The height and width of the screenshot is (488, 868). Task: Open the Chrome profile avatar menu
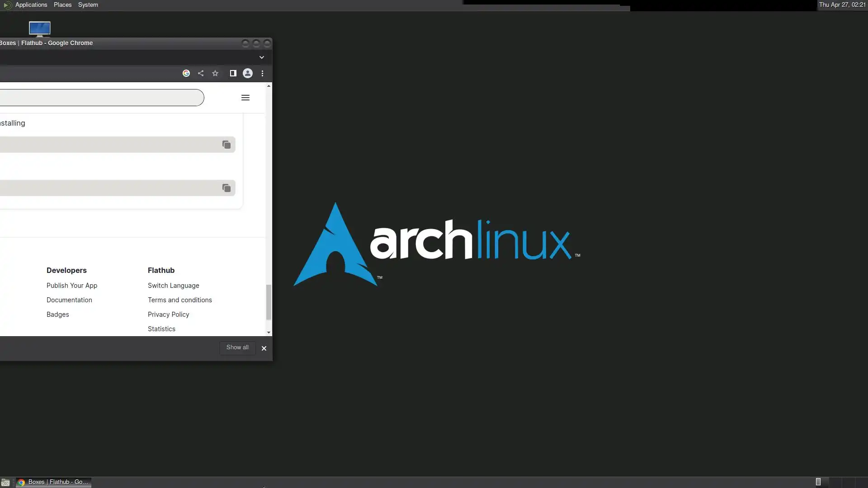(248, 73)
